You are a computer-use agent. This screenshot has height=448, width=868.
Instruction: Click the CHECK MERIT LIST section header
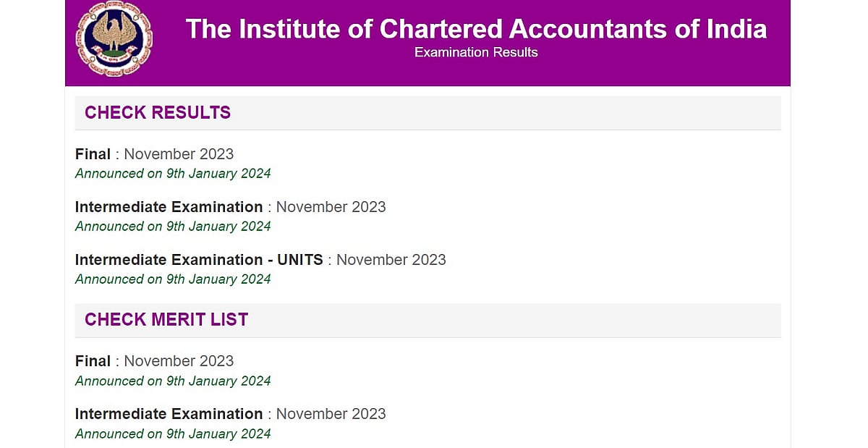[x=166, y=319]
